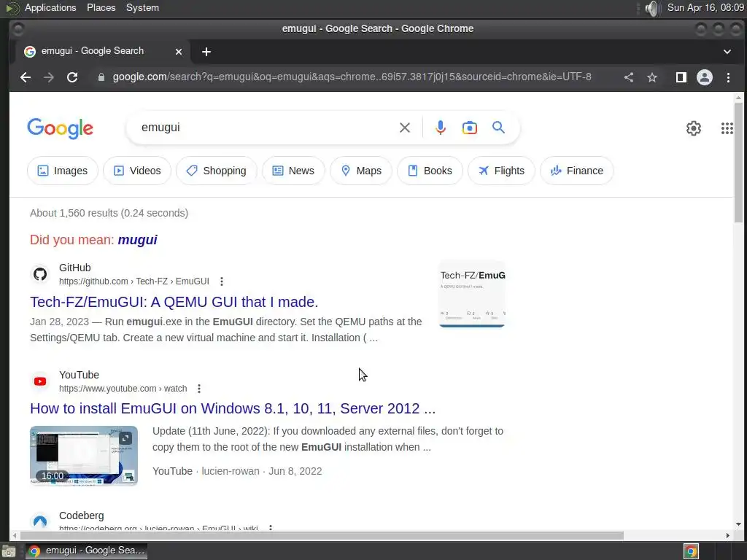Open more options for GitHub result
This screenshot has height=560, width=747.
[x=222, y=281]
